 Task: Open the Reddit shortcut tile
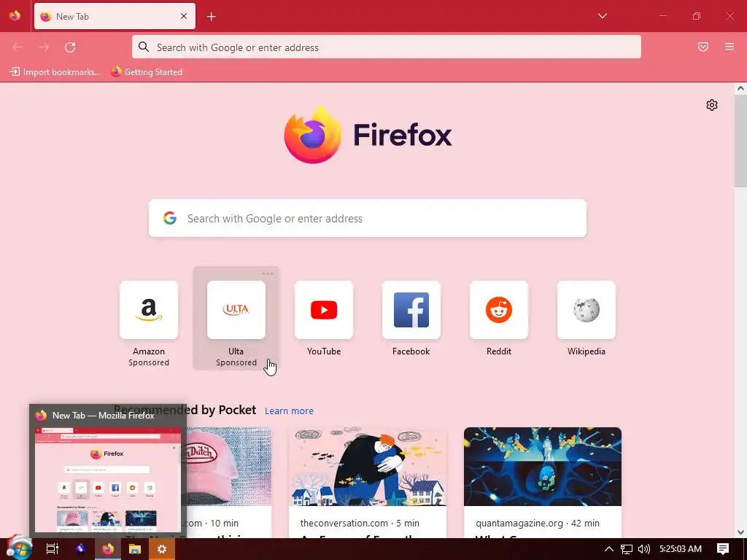[x=499, y=310]
